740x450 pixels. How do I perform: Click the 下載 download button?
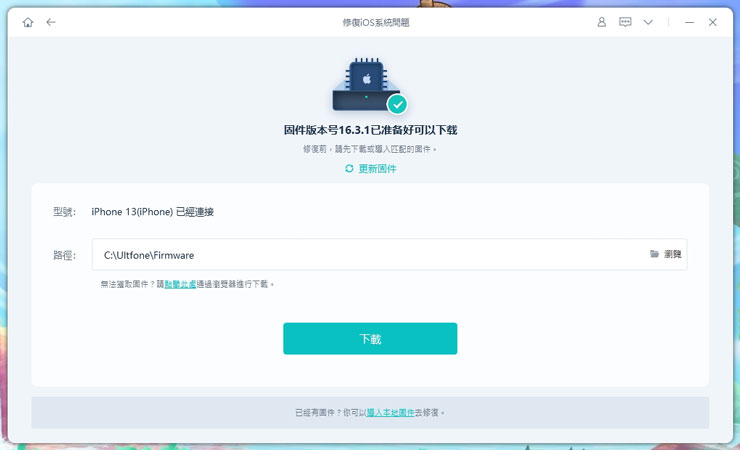(x=370, y=339)
